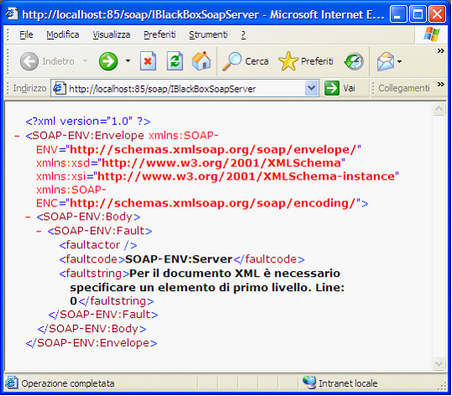Click the SOAP-ENV:Server faultcode value
Image resolution: width=452 pixels, height=396 pixels.
[179, 259]
